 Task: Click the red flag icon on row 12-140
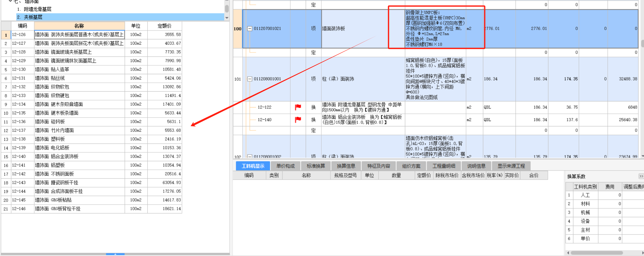[x=298, y=120]
